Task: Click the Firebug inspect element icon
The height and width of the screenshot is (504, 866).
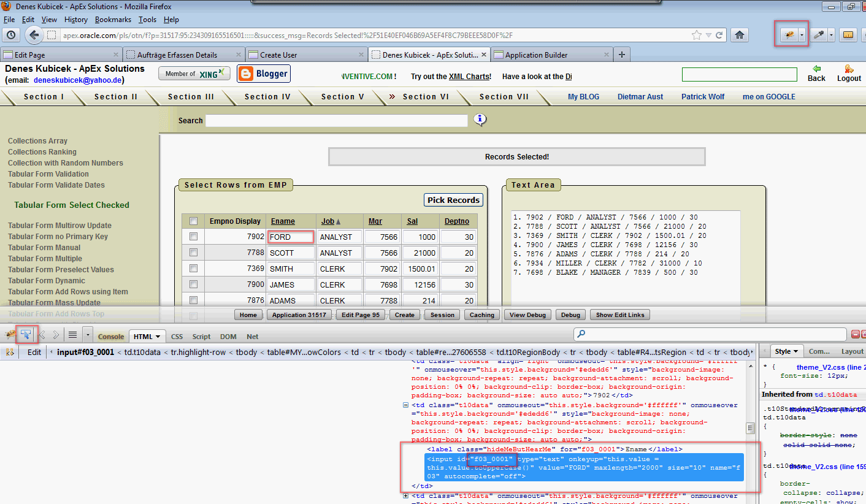Action: (x=26, y=335)
